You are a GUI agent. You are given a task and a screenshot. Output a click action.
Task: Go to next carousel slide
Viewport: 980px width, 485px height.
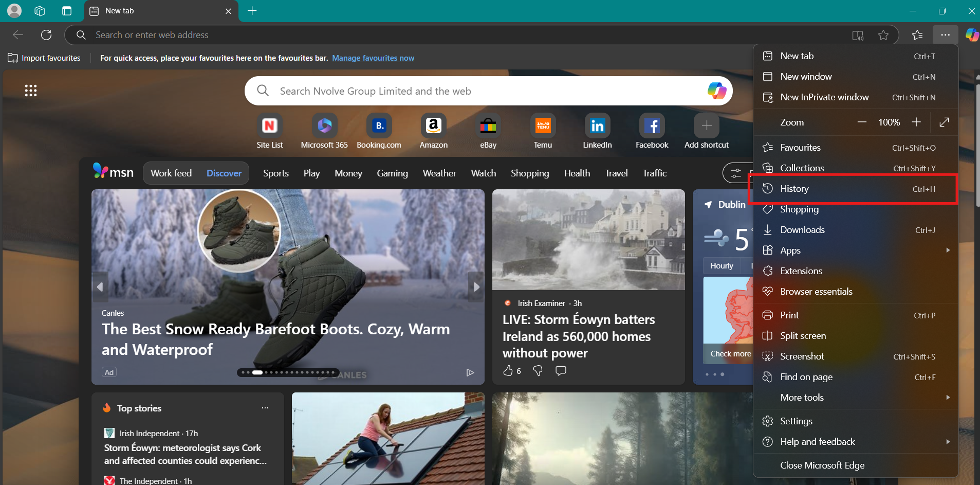point(476,287)
